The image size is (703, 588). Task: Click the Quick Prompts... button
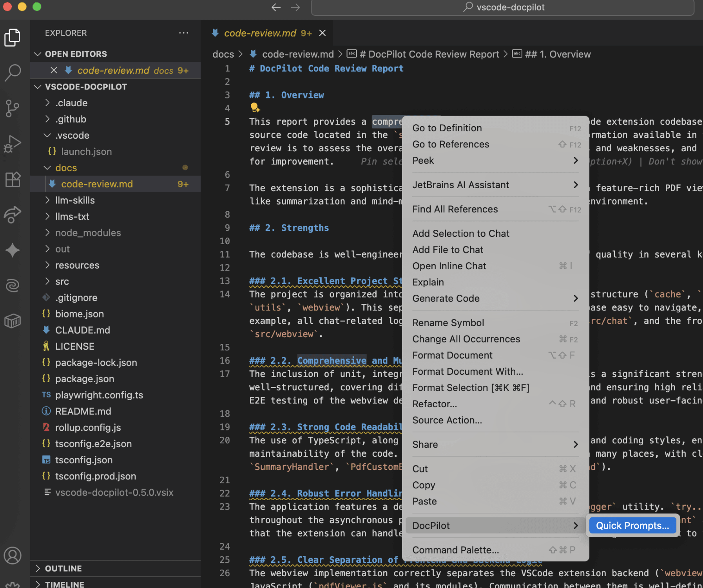632,525
